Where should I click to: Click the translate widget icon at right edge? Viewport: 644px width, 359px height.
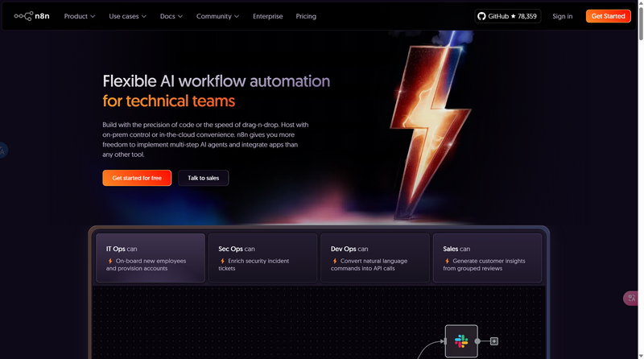631,298
